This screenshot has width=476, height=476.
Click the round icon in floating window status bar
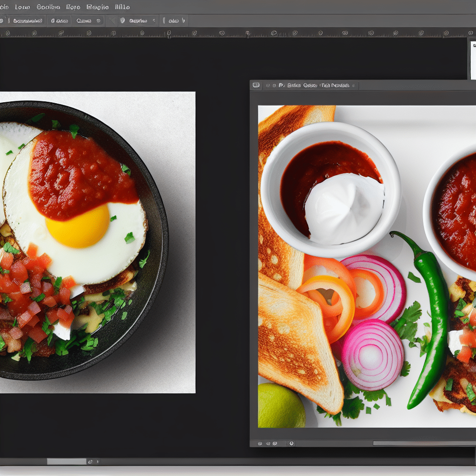pos(291,443)
